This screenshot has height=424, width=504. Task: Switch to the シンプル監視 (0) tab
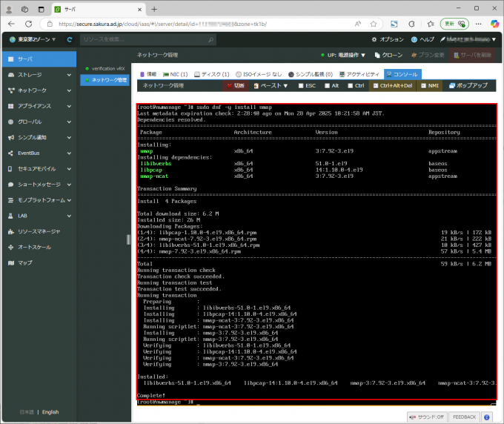coord(310,74)
